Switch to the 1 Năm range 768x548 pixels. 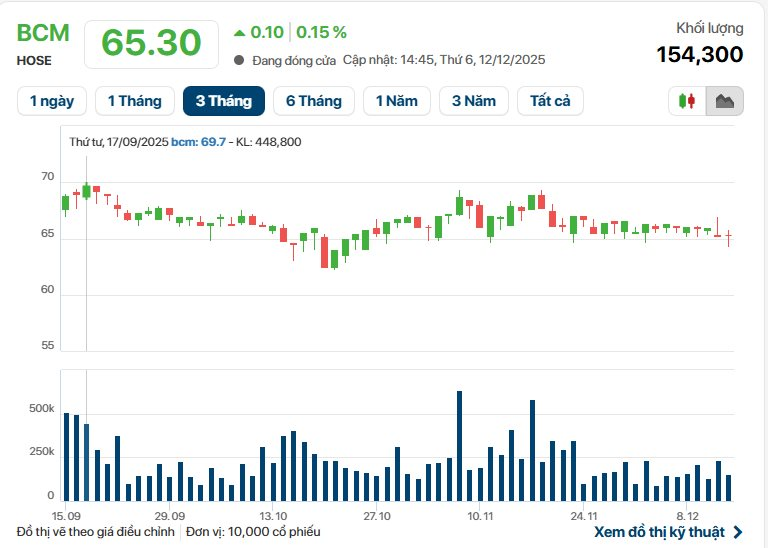(x=397, y=101)
